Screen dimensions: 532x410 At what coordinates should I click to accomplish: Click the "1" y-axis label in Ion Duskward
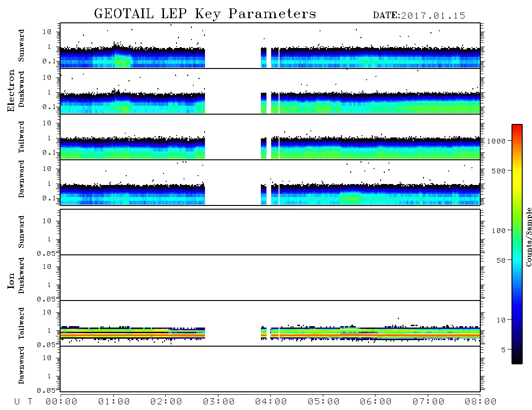click(x=49, y=285)
